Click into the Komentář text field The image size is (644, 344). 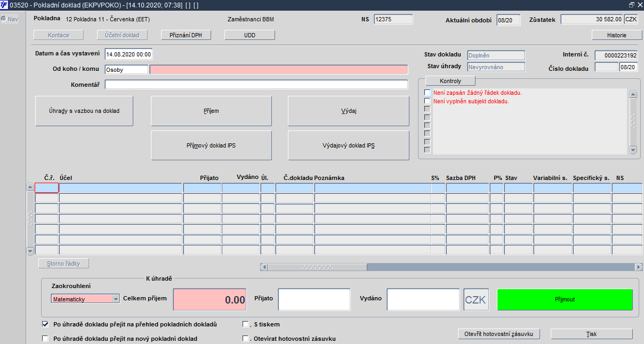coord(256,85)
